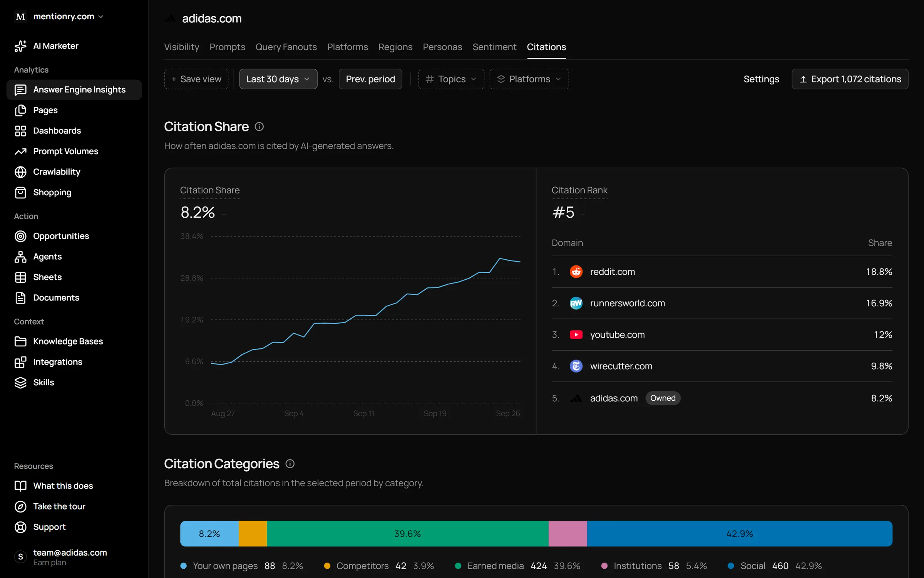The height and width of the screenshot is (578, 924).
Task: Open the Take the tour link
Action: (59, 506)
